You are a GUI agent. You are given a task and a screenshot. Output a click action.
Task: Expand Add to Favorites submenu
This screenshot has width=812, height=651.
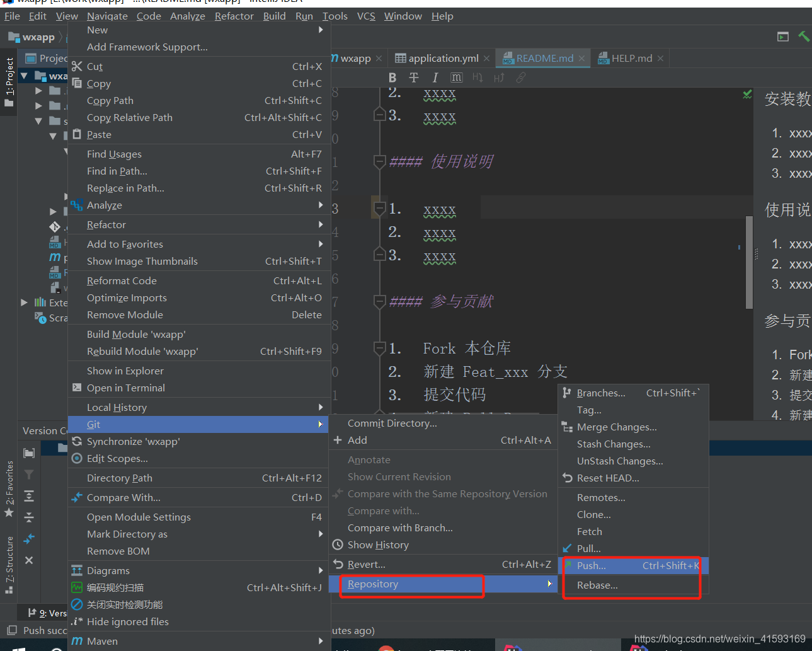(x=321, y=244)
